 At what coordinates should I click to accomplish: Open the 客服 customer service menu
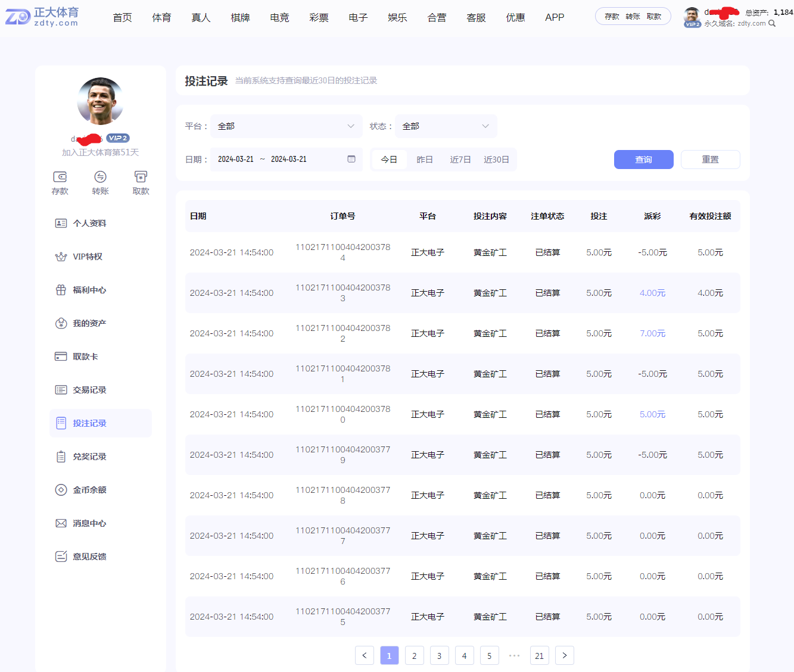click(x=476, y=18)
